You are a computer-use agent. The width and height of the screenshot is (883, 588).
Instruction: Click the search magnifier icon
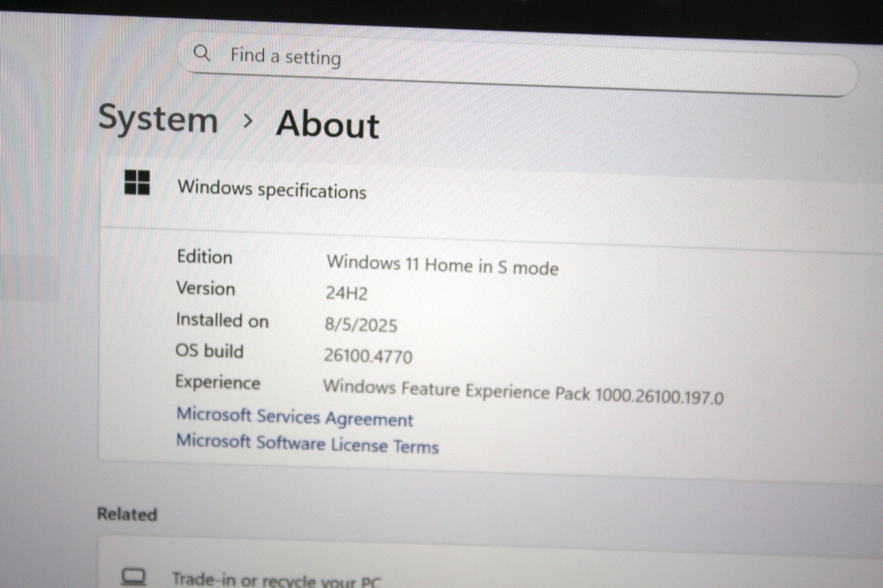pyautogui.click(x=201, y=54)
